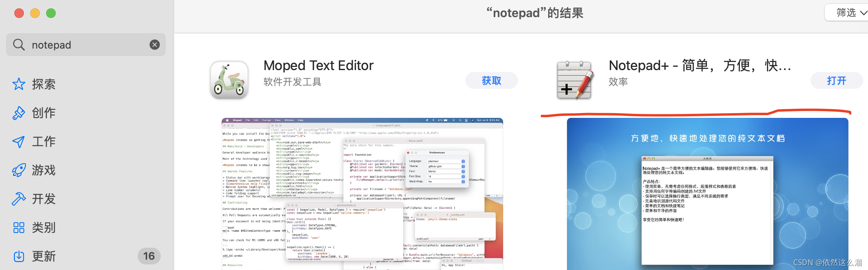This screenshot has width=868, height=270.
Task: Click the paper plane icon beside 工作
Action: click(x=19, y=142)
